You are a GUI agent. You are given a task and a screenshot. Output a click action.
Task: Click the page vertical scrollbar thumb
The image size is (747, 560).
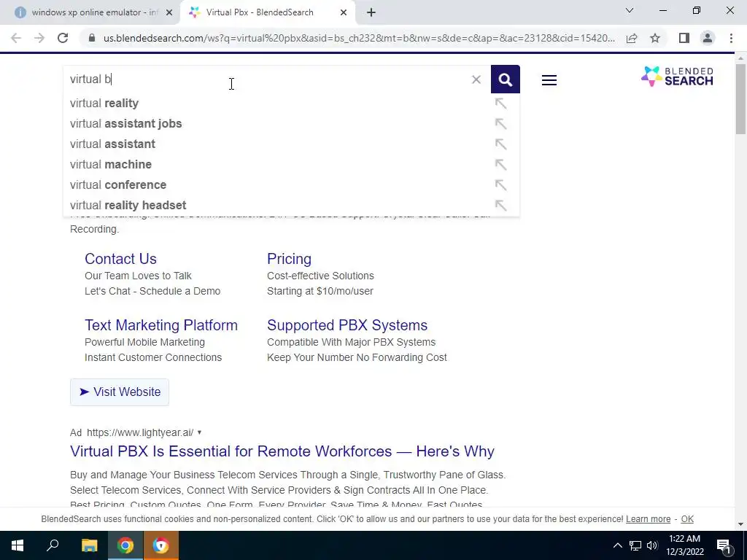click(740, 99)
